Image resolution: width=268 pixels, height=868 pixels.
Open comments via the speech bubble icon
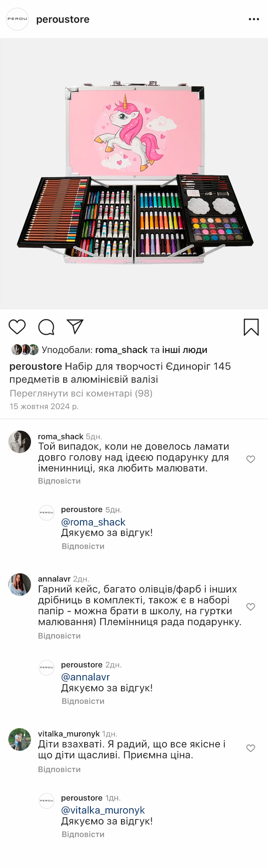[x=46, y=327]
